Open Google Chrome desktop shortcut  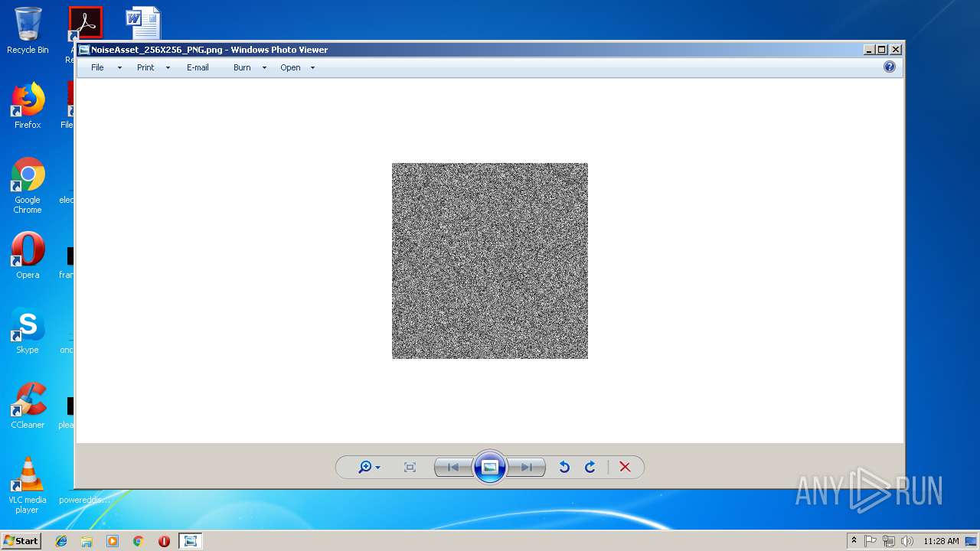pos(28,185)
